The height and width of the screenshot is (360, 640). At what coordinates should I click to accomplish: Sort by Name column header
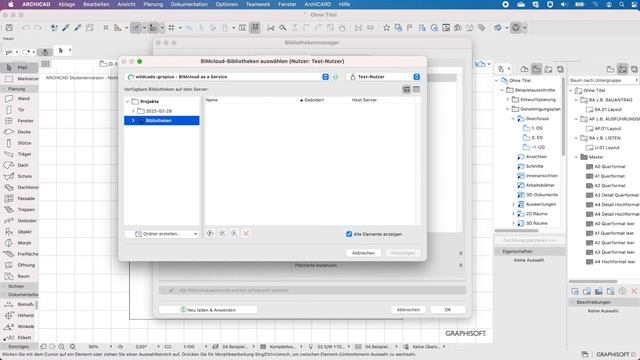[x=211, y=100]
